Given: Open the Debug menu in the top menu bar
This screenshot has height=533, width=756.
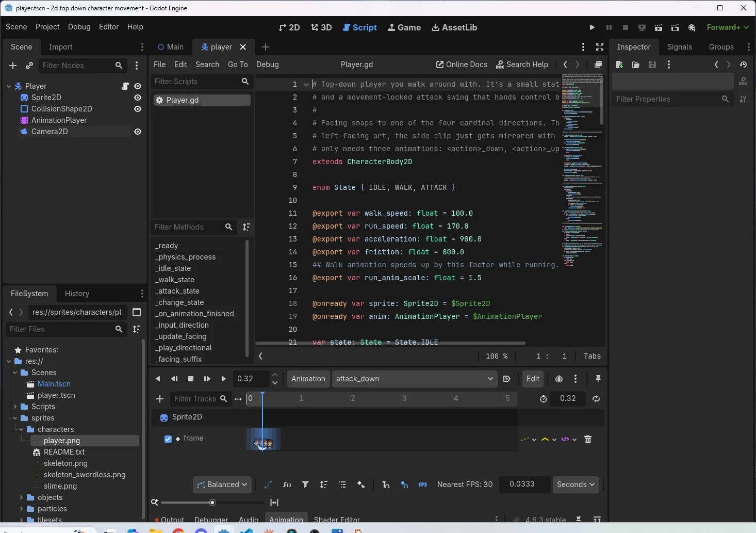Looking at the screenshot, I should [79, 27].
